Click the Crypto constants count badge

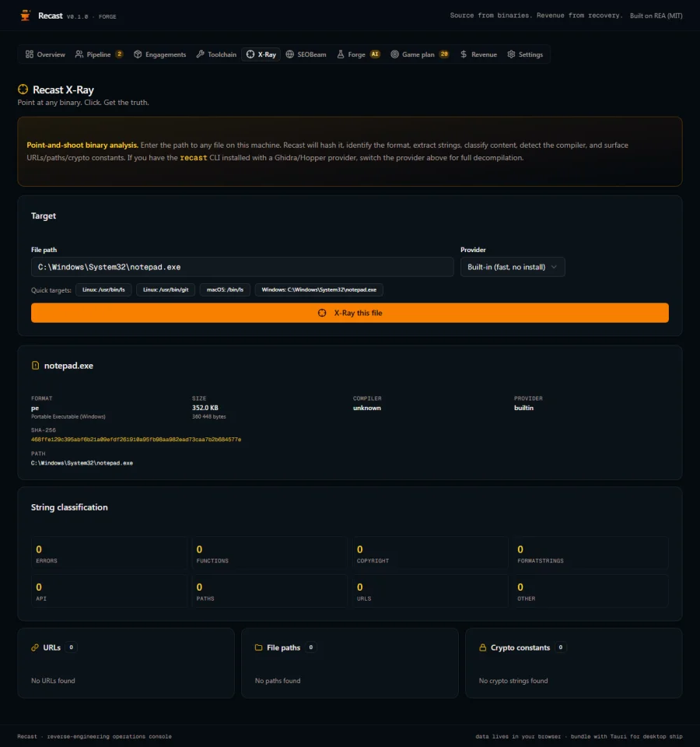pos(561,647)
